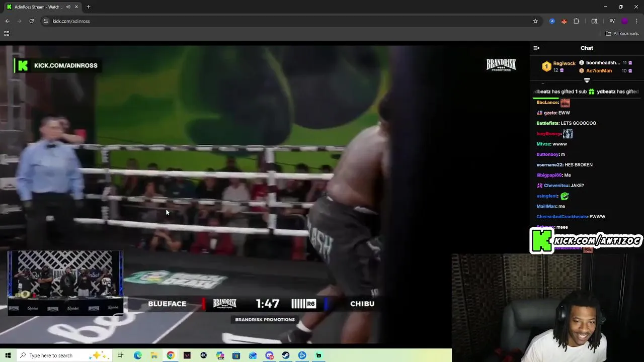The image size is (644, 362).
Task: Click the site information icon beside the URL
Action: (46, 21)
